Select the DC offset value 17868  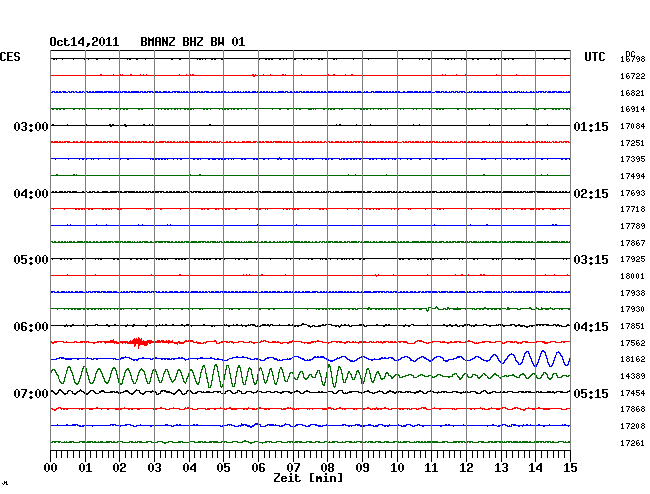[x=633, y=409]
